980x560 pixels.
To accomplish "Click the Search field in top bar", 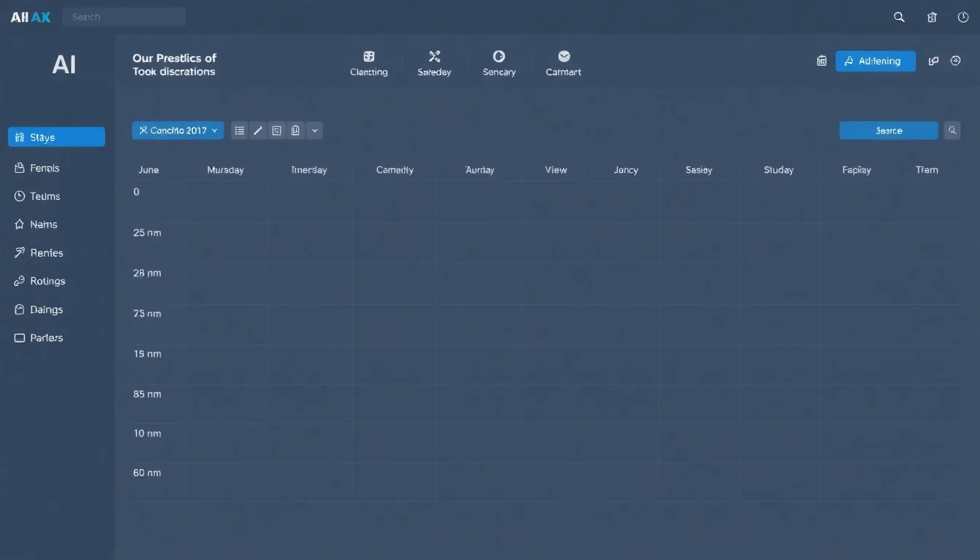I will pos(124,17).
